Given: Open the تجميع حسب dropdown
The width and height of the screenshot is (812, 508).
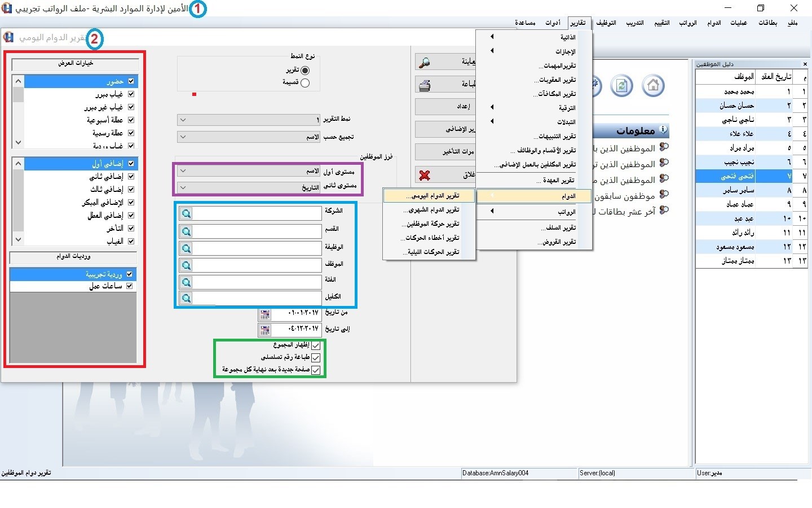Looking at the screenshot, I should coord(183,137).
